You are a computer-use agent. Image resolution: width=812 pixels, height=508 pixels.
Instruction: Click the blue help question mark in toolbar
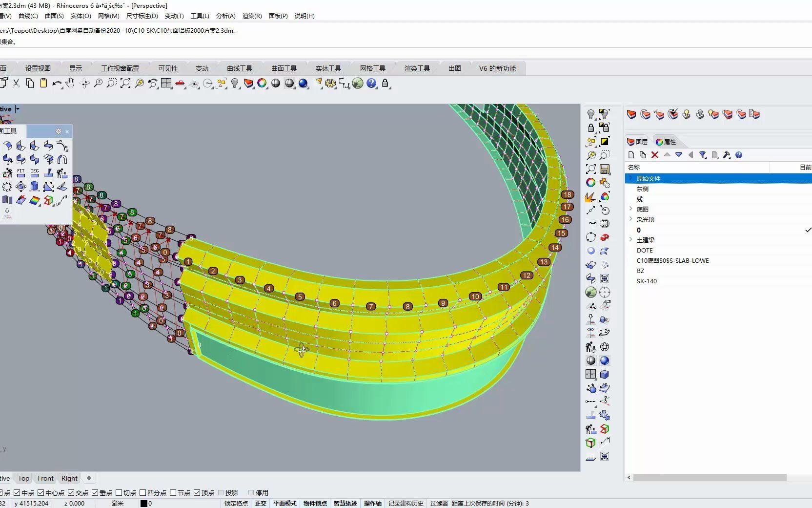point(371,84)
